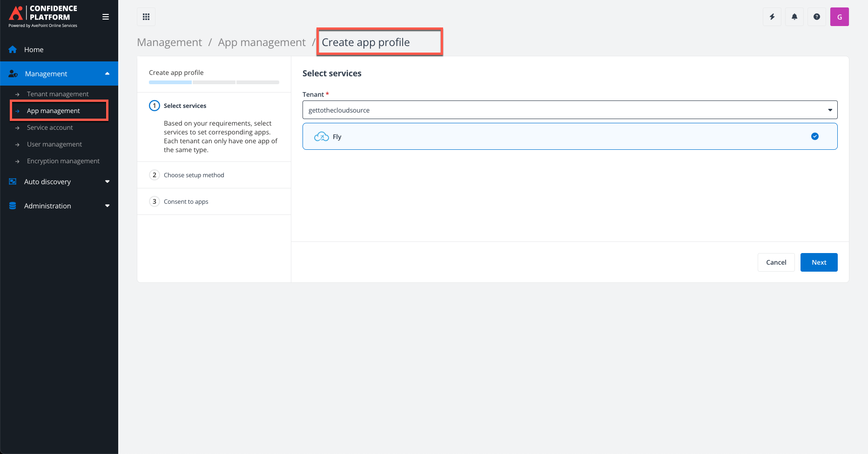Open the notifications bell
This screenshot has height=454, width=868.
click(x=794, y=16)
